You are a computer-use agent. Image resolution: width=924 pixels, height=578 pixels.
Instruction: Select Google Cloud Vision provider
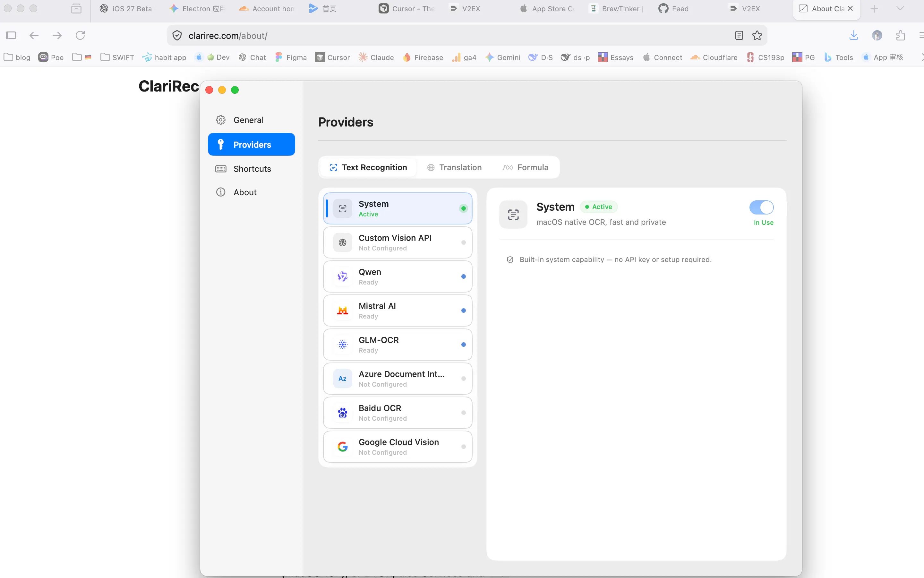398,446
